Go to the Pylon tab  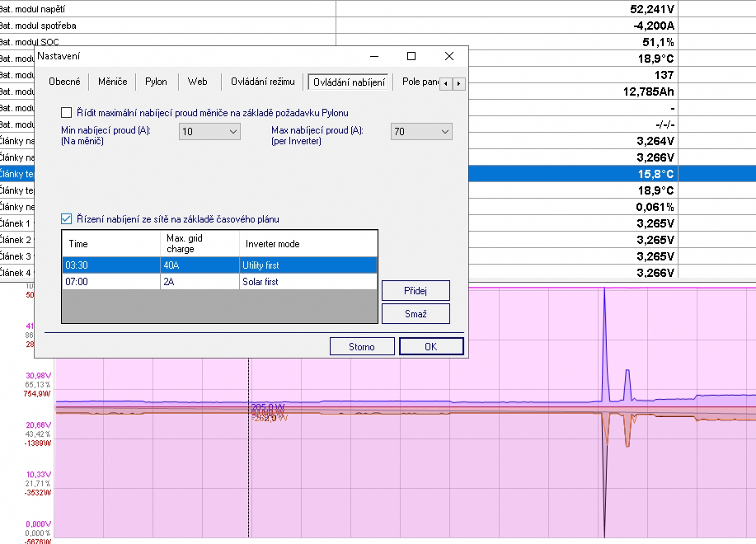[156, 82]
